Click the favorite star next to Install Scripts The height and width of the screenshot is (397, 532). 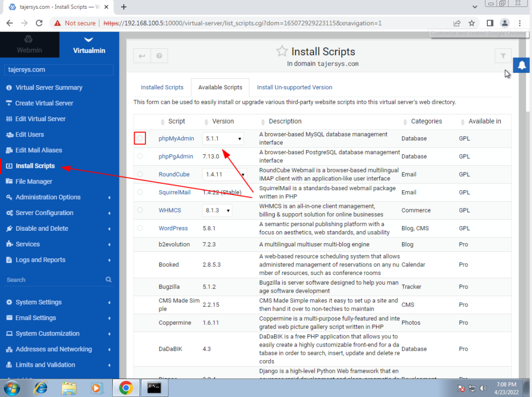pos(282,51)
